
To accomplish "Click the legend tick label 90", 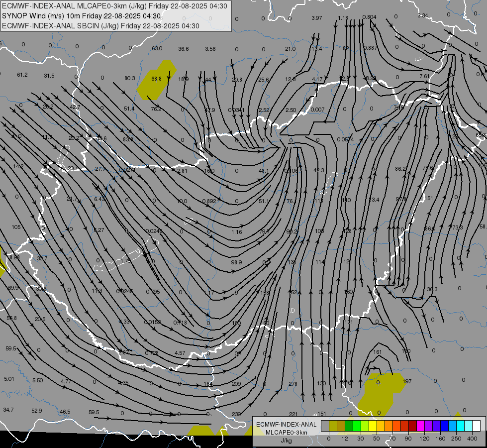I will 408,439.
